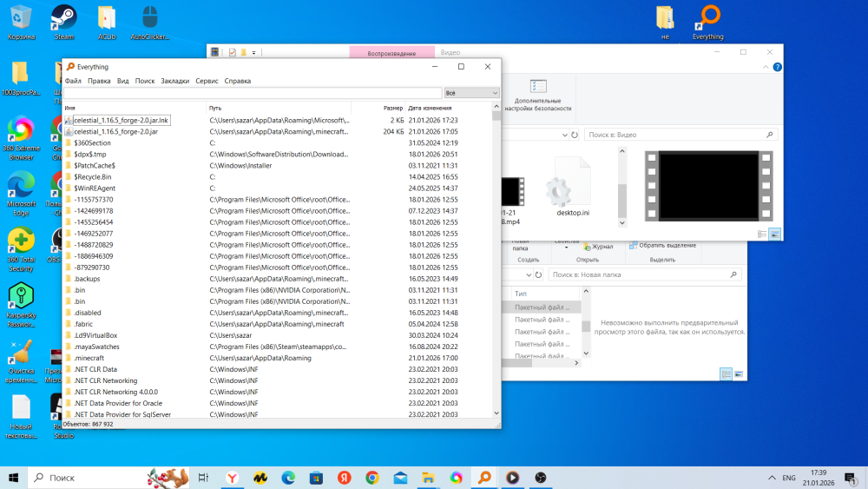Image resolution: width=868 pixels, height=489 pixels.
Task: Launch the Microsoft Edge desktop shortcut
Action: [x=21, y=194]
